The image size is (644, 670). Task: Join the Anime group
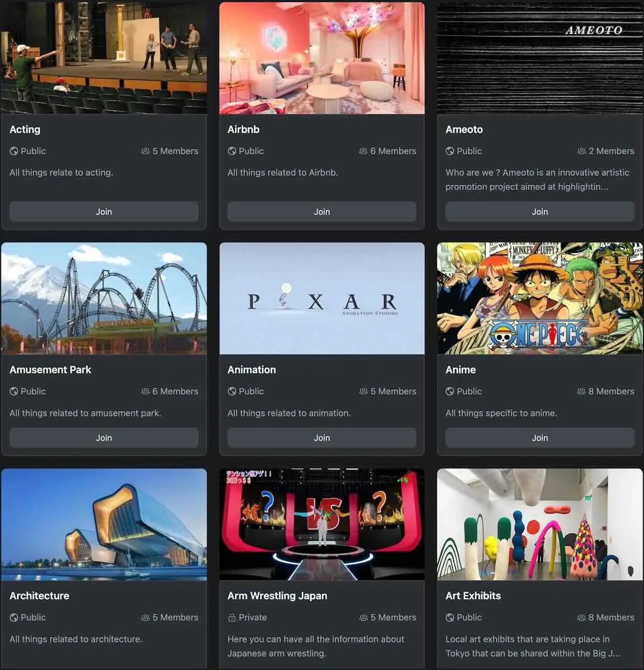540,438
